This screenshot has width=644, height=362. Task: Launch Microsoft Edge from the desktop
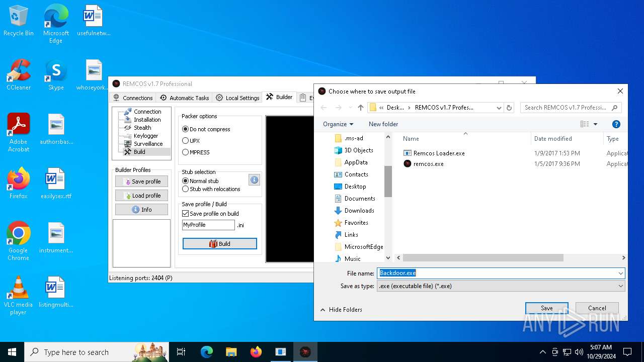56,24
